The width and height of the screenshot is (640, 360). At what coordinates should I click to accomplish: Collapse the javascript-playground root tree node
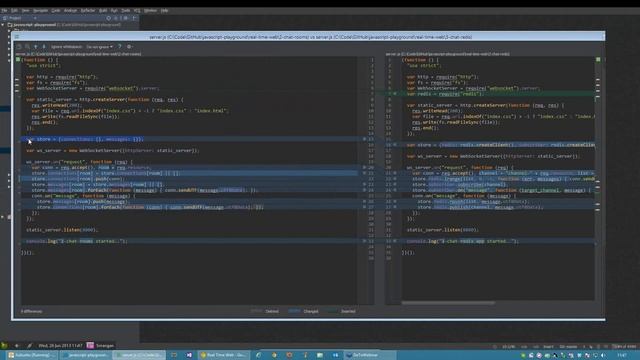coord(3,25)
